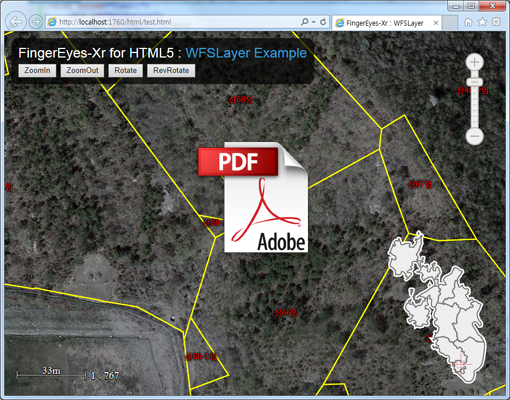Click the Adobe PDF icon
The height and width of the screenshot is (400, 510).
(253, 197)
